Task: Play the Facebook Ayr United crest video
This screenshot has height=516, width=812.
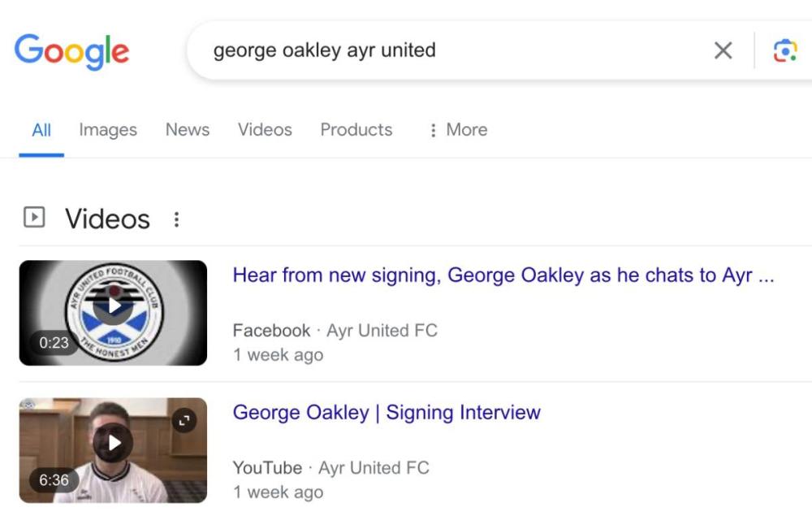Action: coord(114,306)
